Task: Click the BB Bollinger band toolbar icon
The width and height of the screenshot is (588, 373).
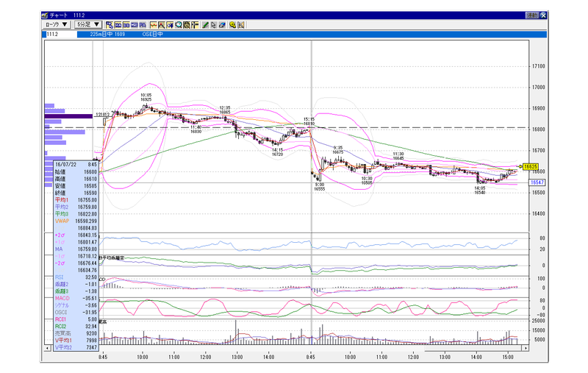Action: coord(126,25)
